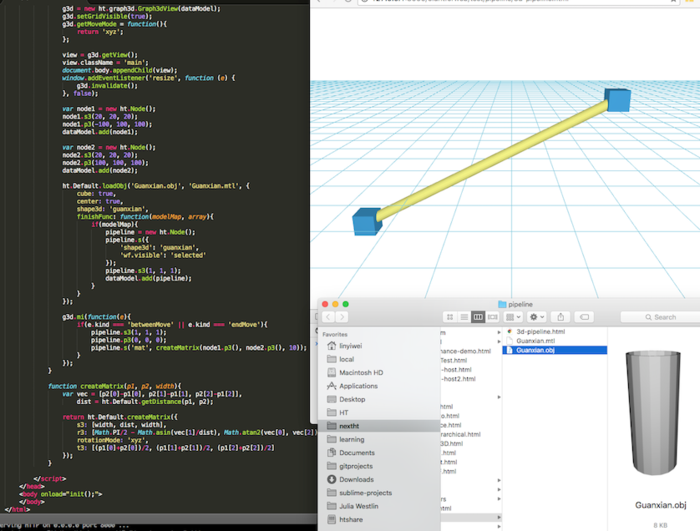This screenshot has height=531, width=700.
Task: Open linyiwei home folder in sidebar
Action: 350,346
